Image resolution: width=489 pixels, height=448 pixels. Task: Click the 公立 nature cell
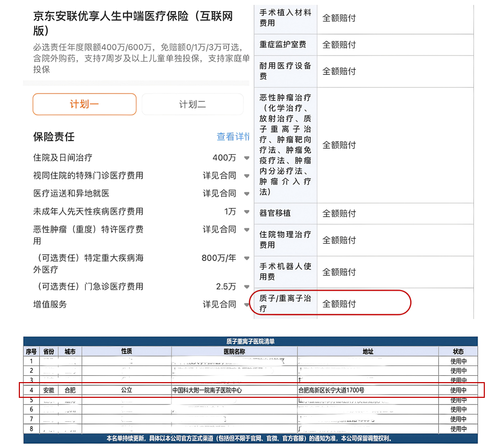point(127,390)
